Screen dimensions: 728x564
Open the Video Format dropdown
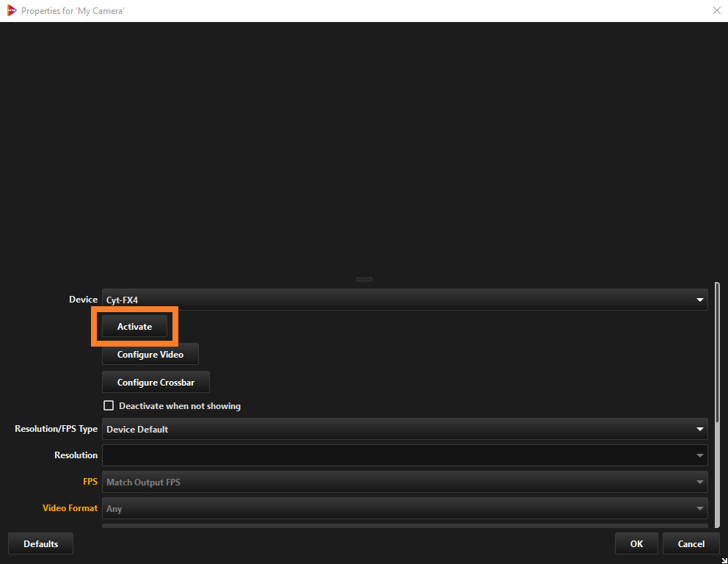[405, 508]
